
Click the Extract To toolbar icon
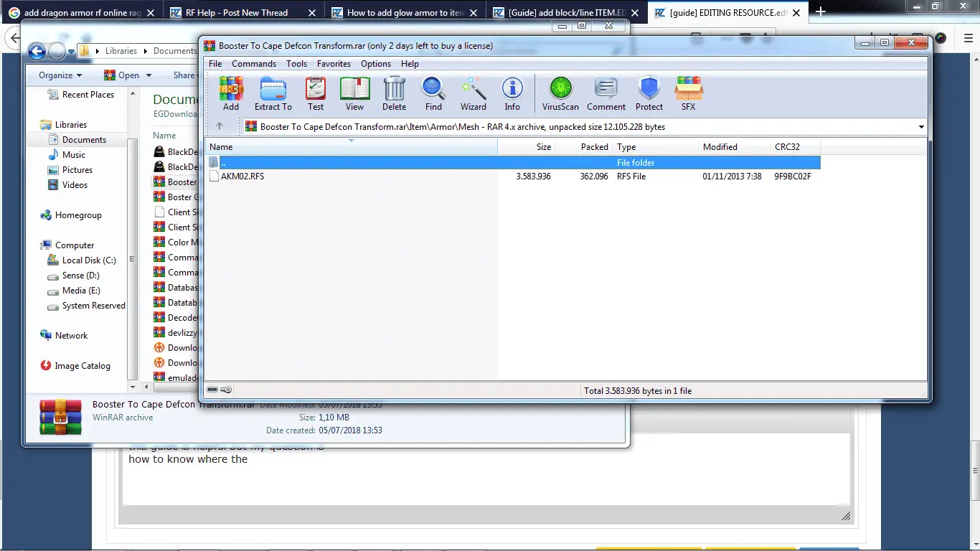pyautogui.click(x=273, y=94)
